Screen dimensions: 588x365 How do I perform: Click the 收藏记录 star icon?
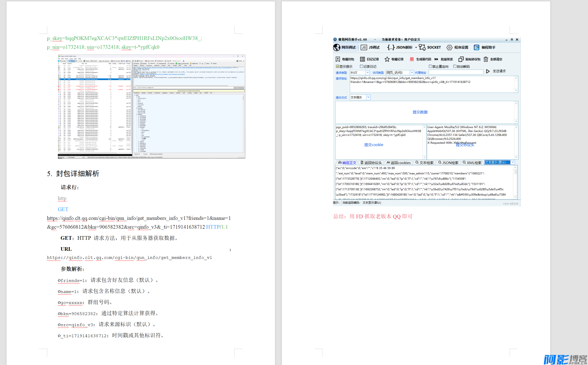pyautogui.click(x=387, y=59)
